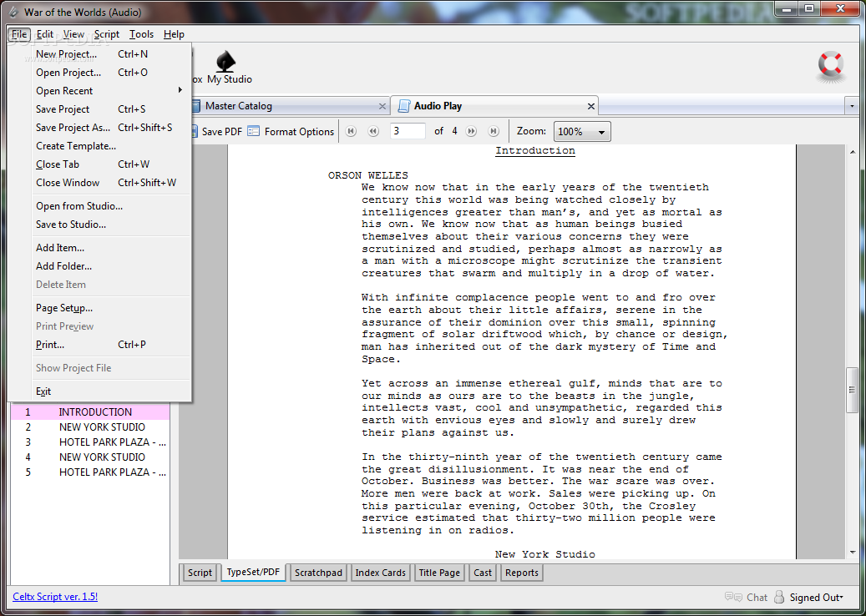Click the Format Options icon

pos(254,131)
